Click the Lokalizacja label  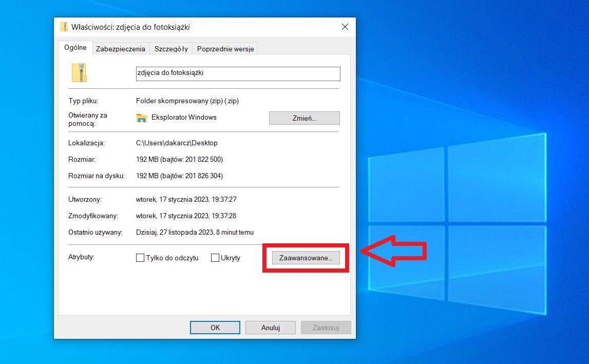pyautogui.click(x=87, y=143)
